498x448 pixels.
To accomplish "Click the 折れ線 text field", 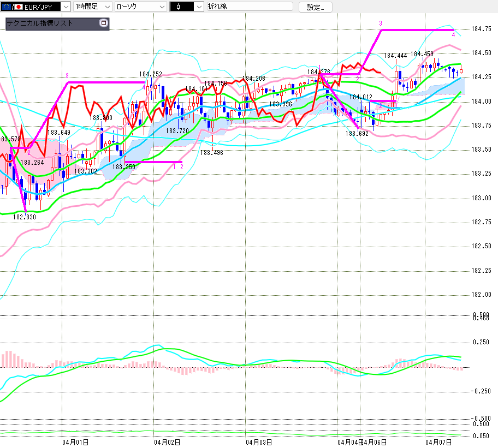I will (x=250, y=7).
